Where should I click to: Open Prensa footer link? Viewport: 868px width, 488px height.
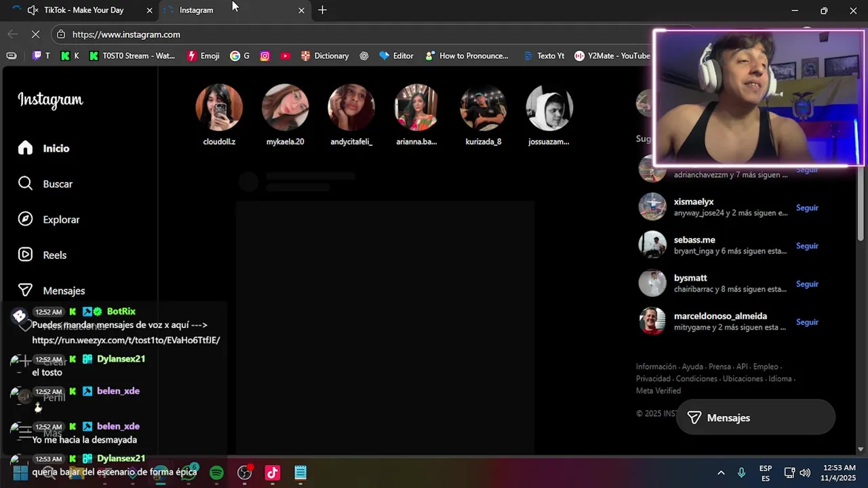coord(719,367)
